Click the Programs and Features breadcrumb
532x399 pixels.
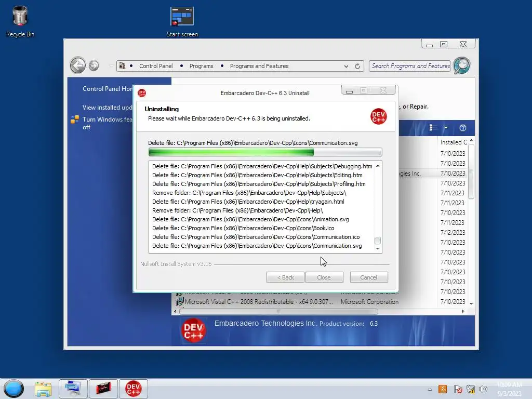tap(259, 66)
